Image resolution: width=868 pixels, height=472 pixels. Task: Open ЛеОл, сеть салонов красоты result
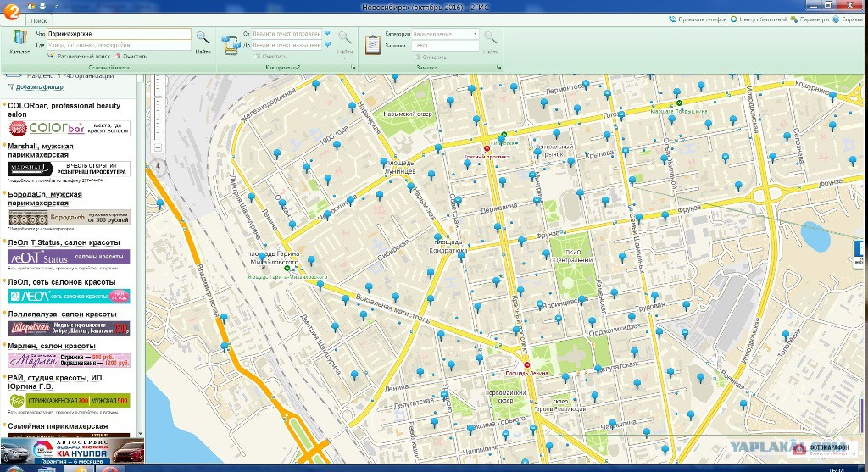pos(61,282)
